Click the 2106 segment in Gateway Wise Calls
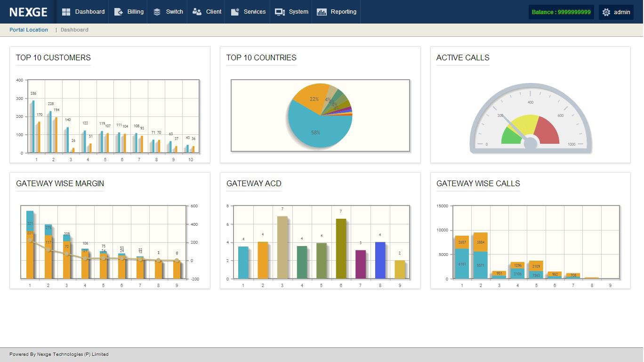The height and width of the screenshot is (362, 644). pyautogui.click(x=517, y=273)
